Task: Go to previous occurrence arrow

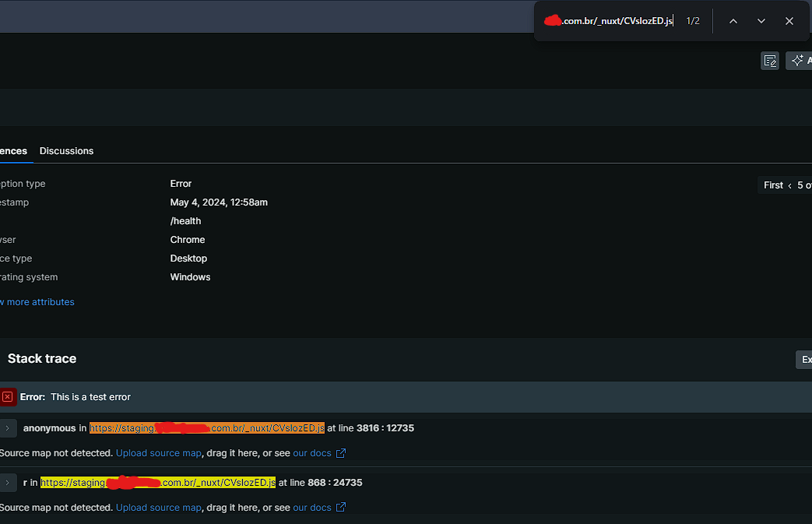Action: (x=789, y=185)
